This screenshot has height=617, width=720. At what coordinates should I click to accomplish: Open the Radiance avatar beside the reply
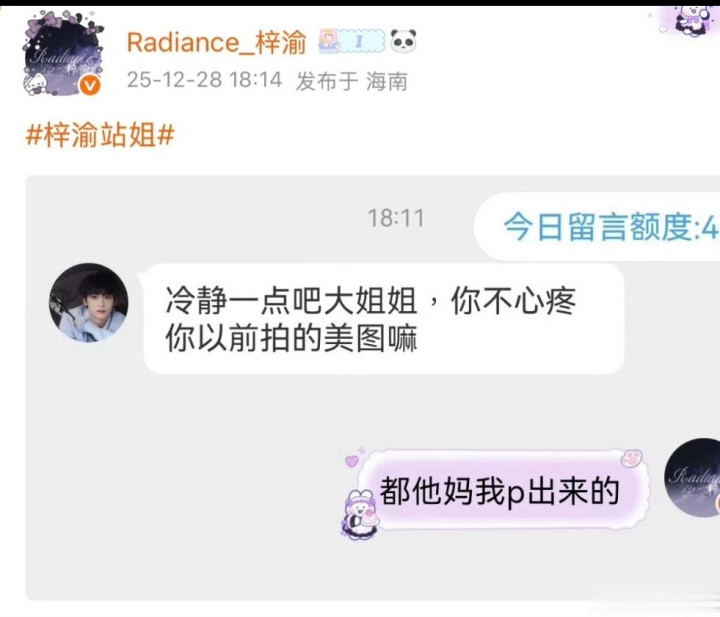(692, 477)
